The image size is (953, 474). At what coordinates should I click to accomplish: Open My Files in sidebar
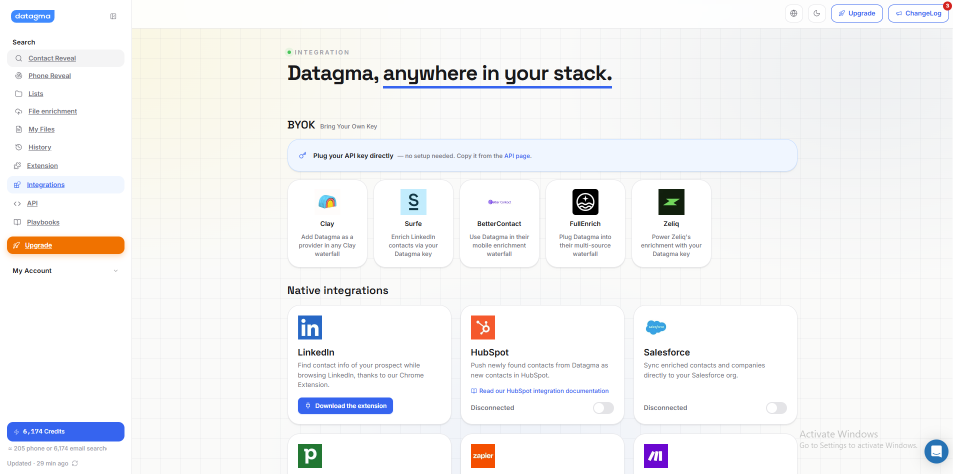tap(66, 129)
